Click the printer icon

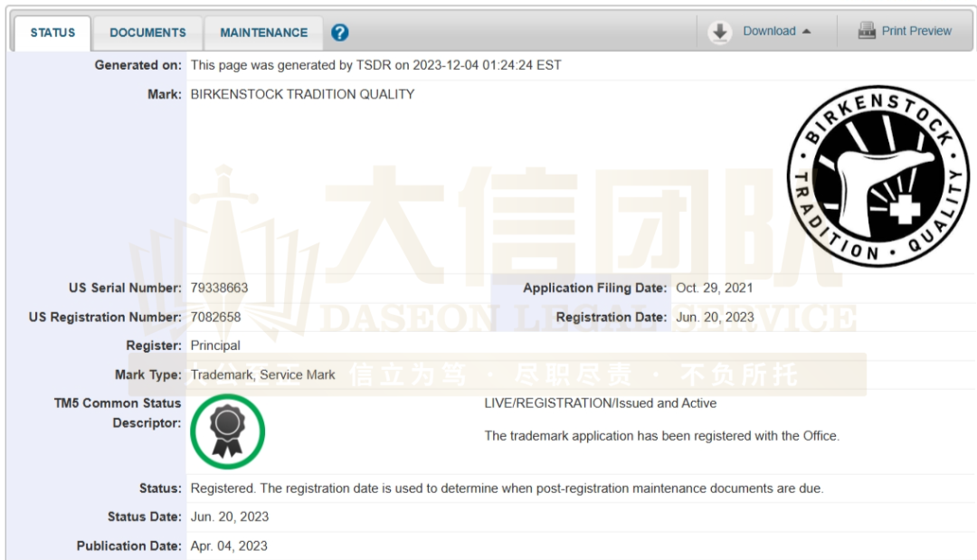[x=867, y=31]
